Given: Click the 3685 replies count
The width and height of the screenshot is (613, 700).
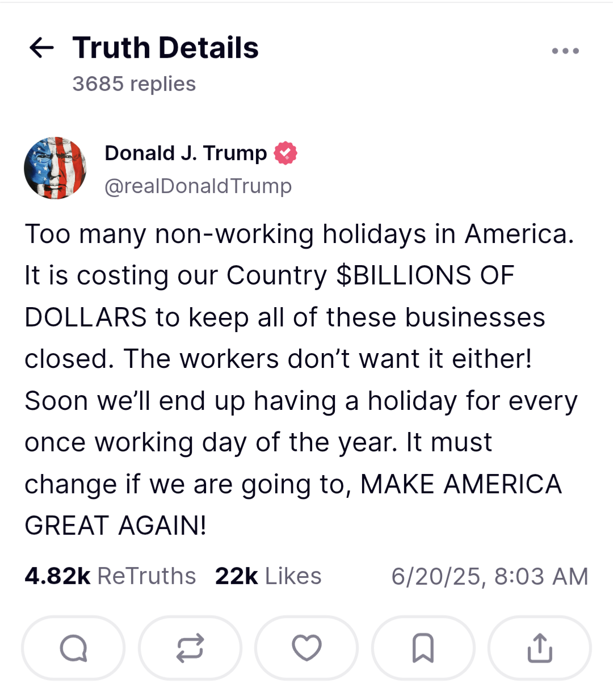Looking at the screenshot, I should tap(134, 84).
